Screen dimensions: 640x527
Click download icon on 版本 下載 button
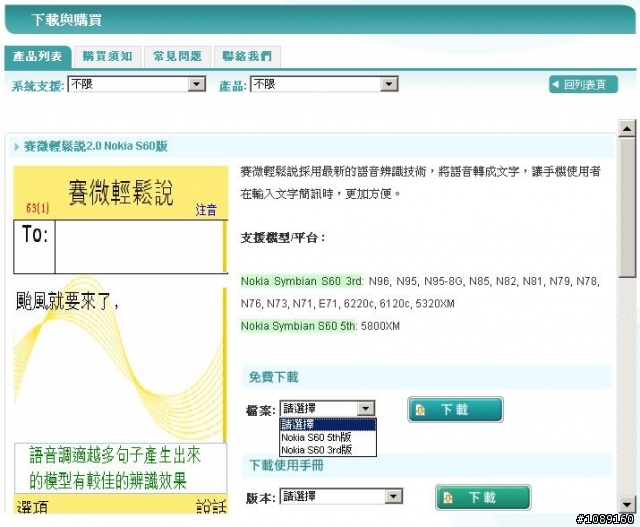pyautogui.click(x=448, y=498)
